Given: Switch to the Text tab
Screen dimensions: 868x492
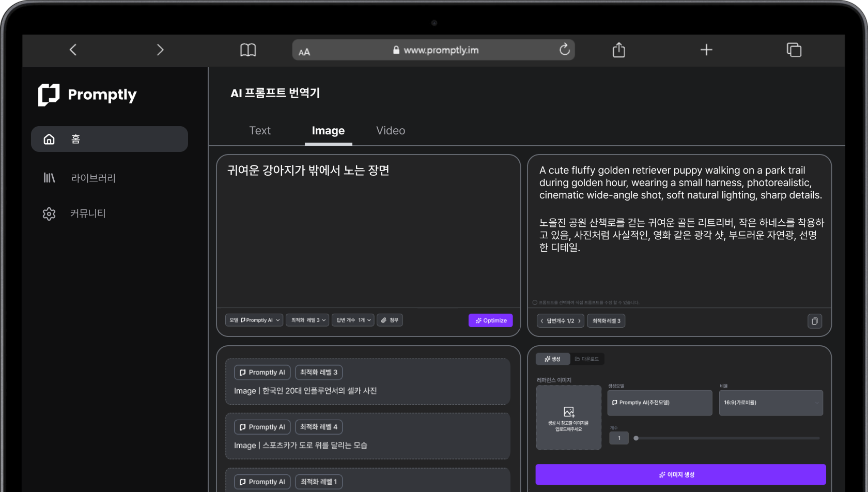Looking at the screenshot, I should point(260,131).
